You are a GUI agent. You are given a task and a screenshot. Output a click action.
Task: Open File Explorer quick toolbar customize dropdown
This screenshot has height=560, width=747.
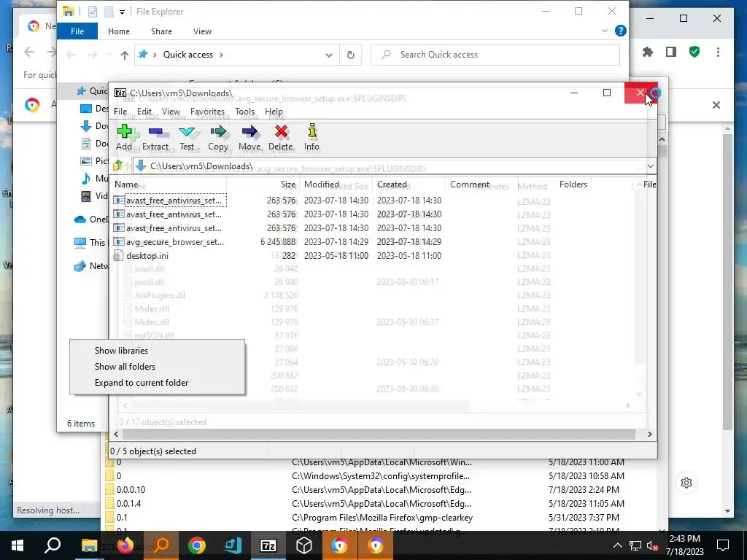point(122,12)
